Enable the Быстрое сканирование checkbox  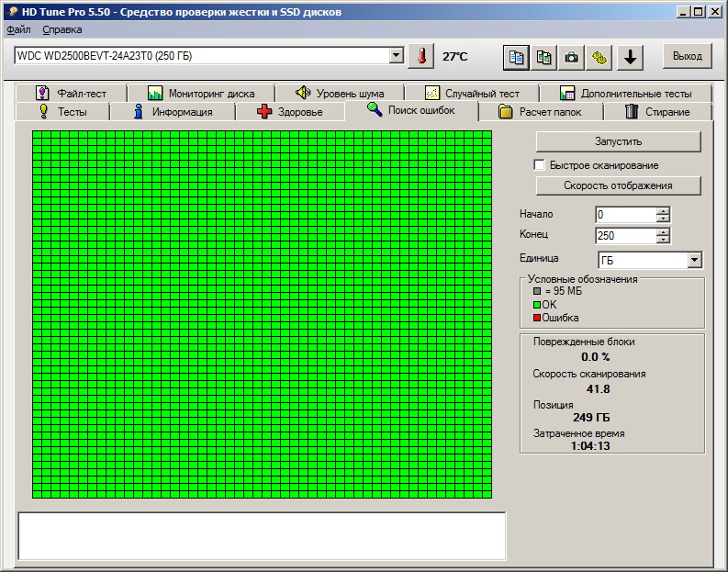click(x=540, y=165)
